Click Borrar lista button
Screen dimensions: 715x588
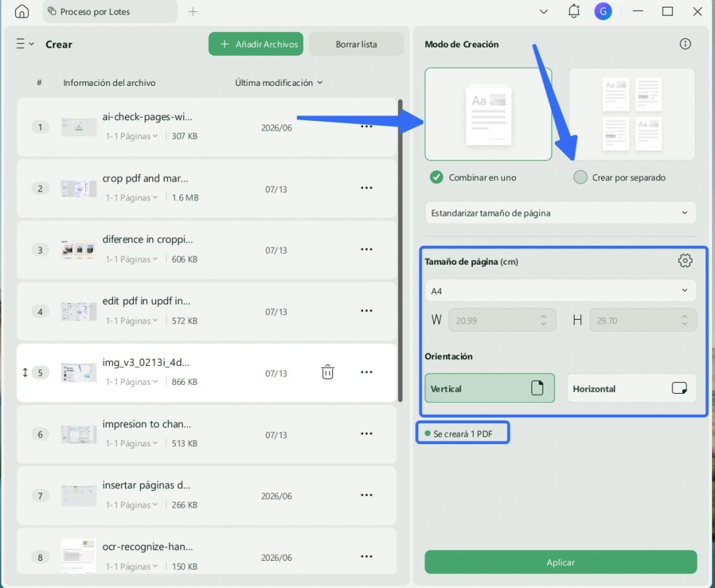(356, 44)
